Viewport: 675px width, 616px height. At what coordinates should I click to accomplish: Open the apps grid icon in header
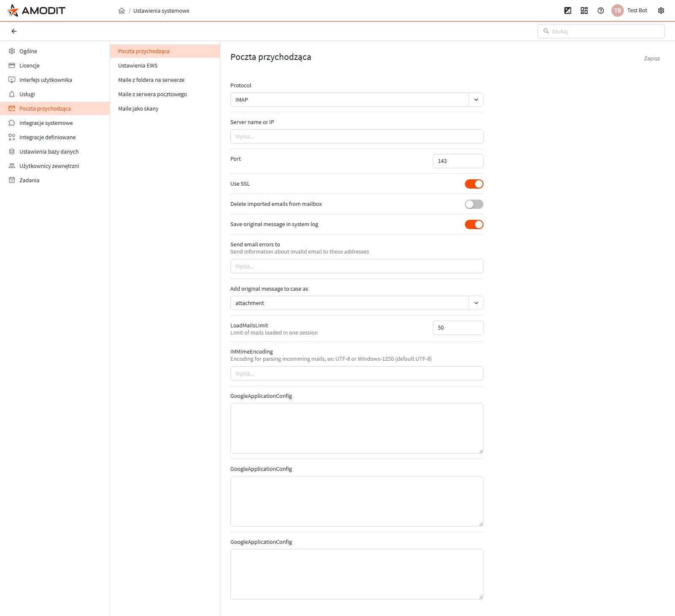[x=584, y=11]
